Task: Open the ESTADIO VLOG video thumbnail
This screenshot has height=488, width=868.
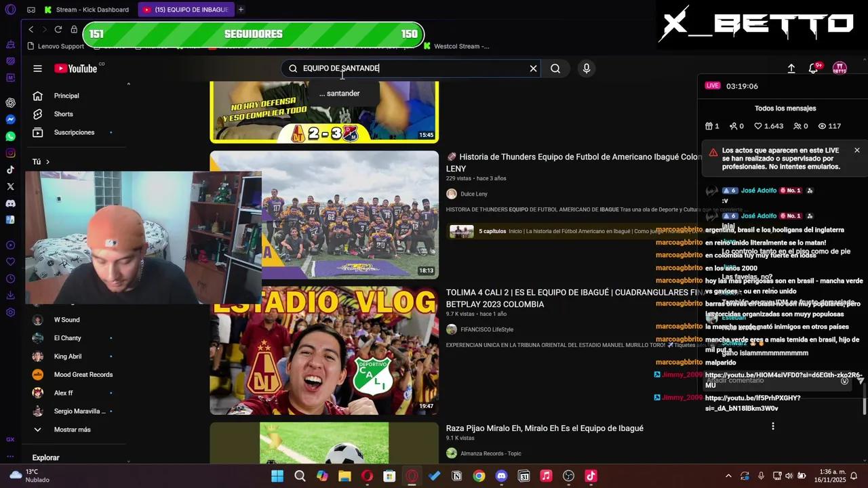Action: [324, 350]
